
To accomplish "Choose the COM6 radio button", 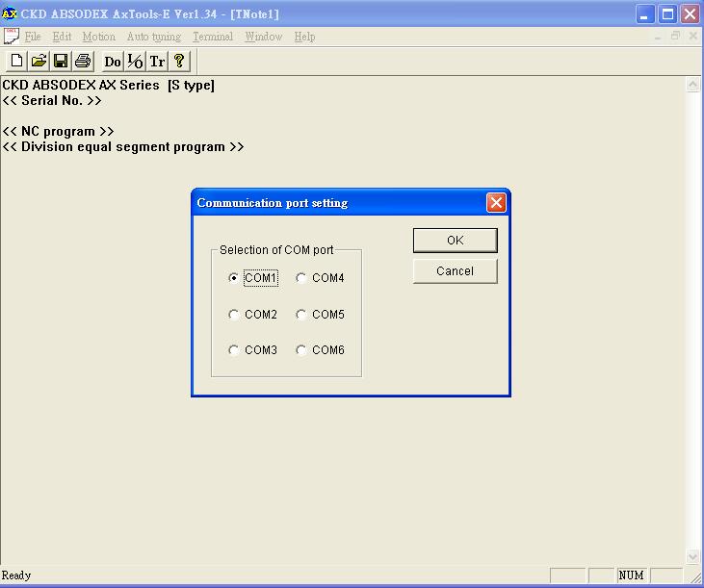I will 301,350.
